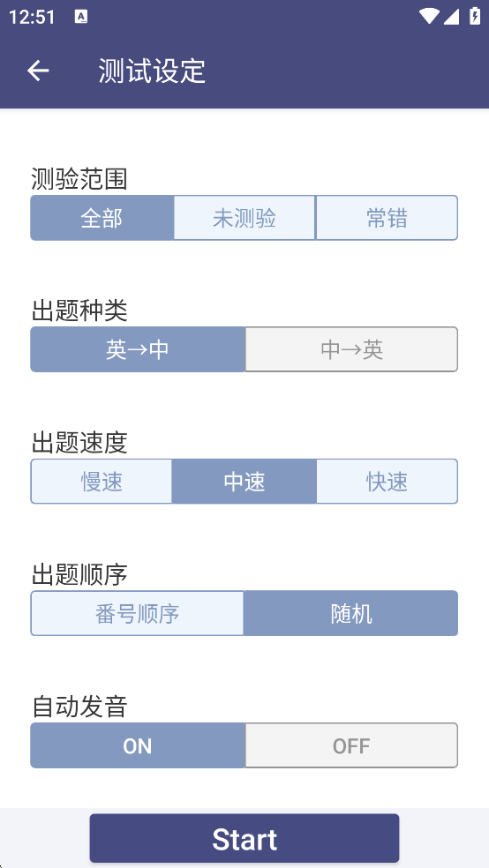Select 未测验 test range option
This screenshot has width=489, height=868.
pyautogui.click(x=244, y=218)
